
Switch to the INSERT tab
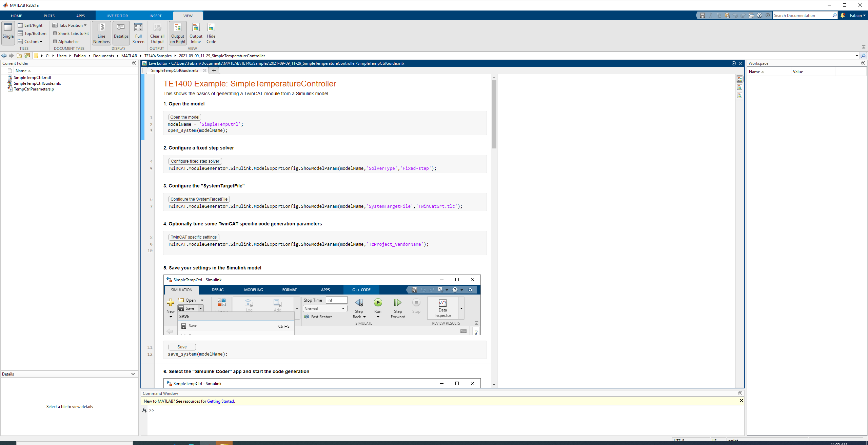pyautogui.click(x=156, y=16)
